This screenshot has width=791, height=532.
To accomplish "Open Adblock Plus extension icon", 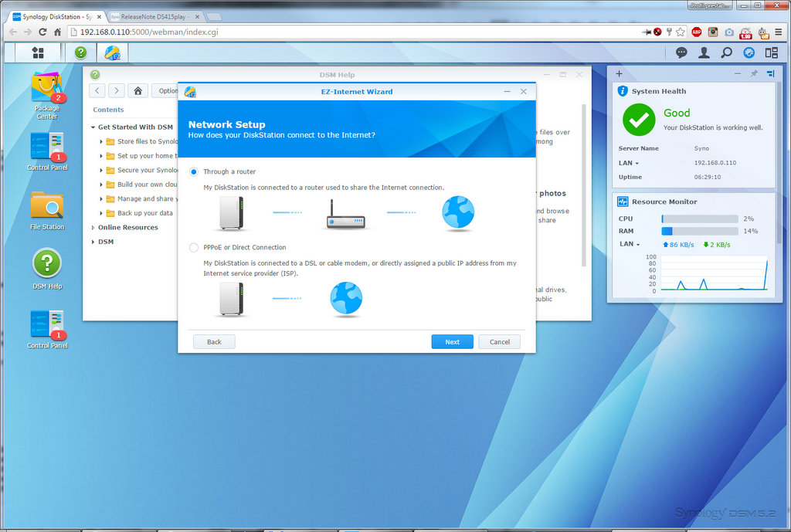I will [697, 32].
